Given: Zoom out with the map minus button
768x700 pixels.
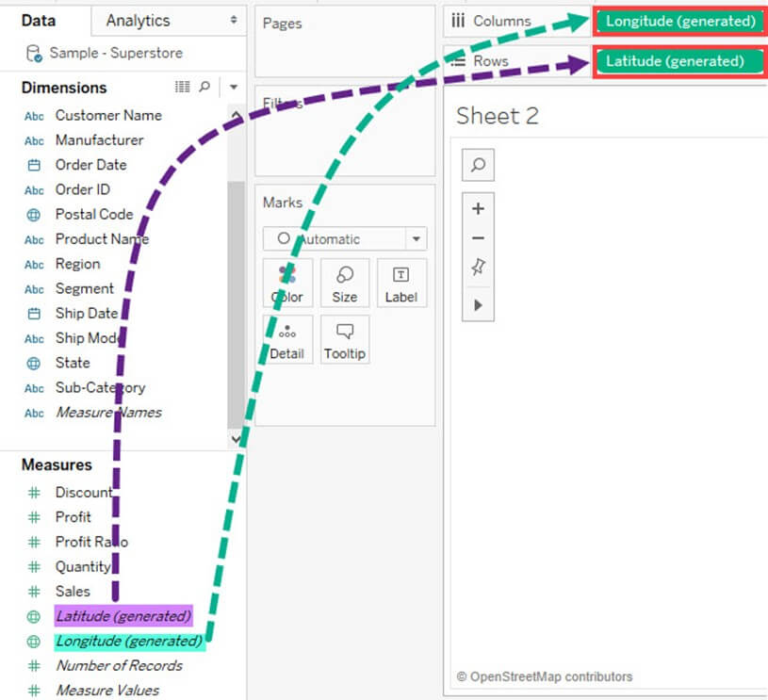Looking at the screenshot, I should click(478, 238).
